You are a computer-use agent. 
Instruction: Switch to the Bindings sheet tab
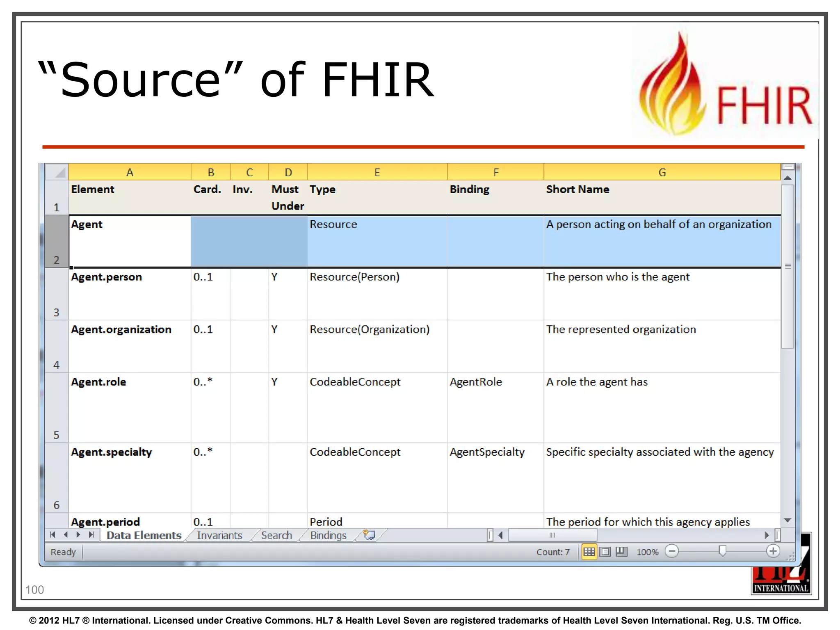(x=328, y=535)
